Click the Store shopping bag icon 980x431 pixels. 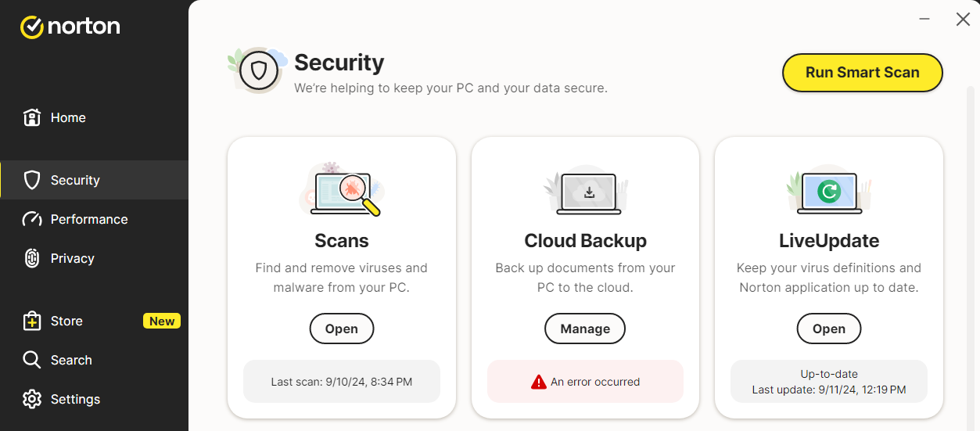coord(32,321)
